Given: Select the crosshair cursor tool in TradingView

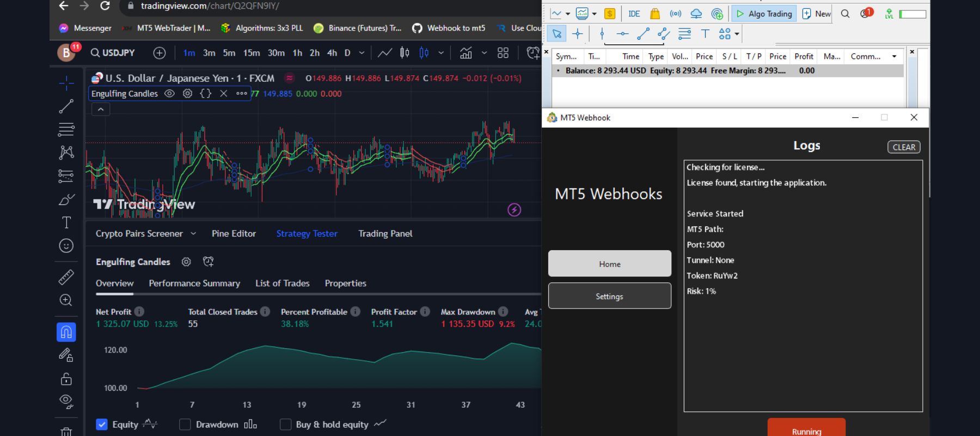Looking at the screenshot, I should point(66,83).
